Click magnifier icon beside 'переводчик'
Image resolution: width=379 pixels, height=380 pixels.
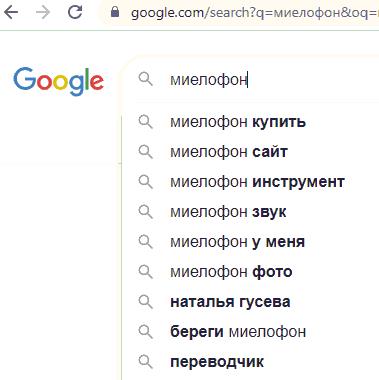(145, 362)
